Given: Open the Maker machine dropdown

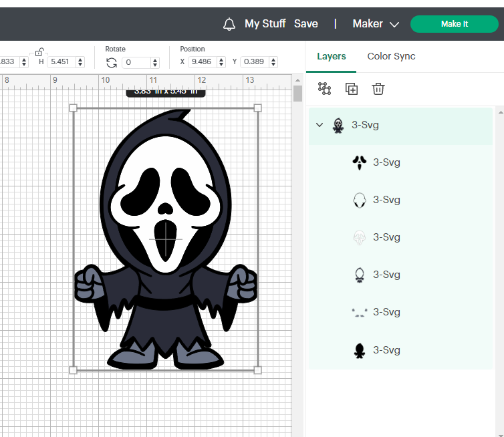Looking at the screenshot, I should (x=376, y=24).
